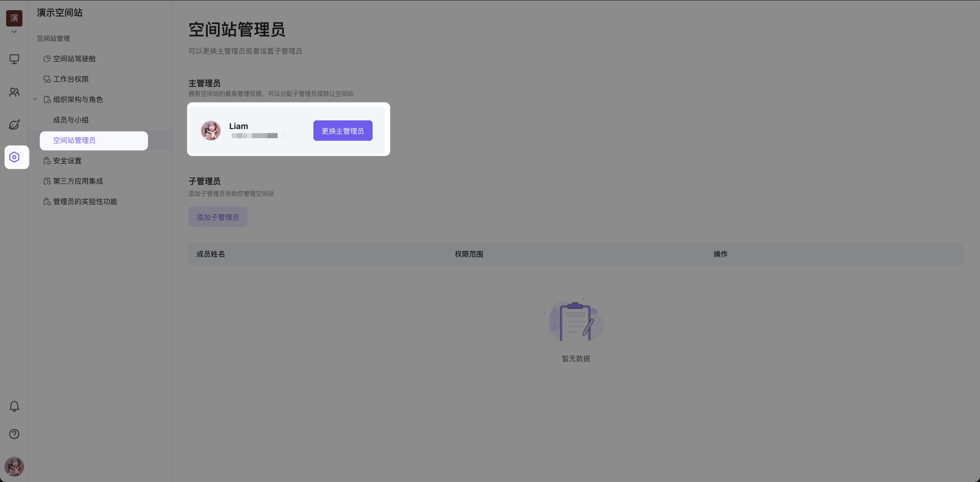Click the notification bell icon
Screen dimensions: 980x482
pos(14,407)
